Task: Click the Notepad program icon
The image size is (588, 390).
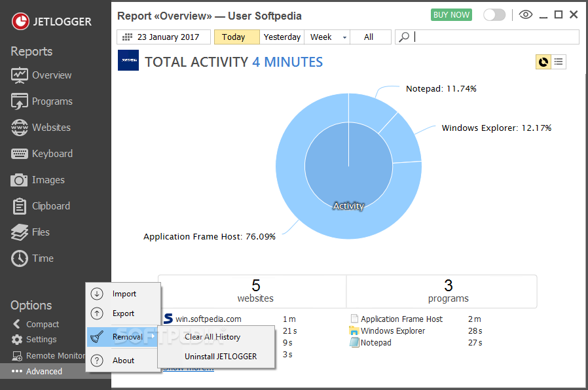Action: [354, 342]
